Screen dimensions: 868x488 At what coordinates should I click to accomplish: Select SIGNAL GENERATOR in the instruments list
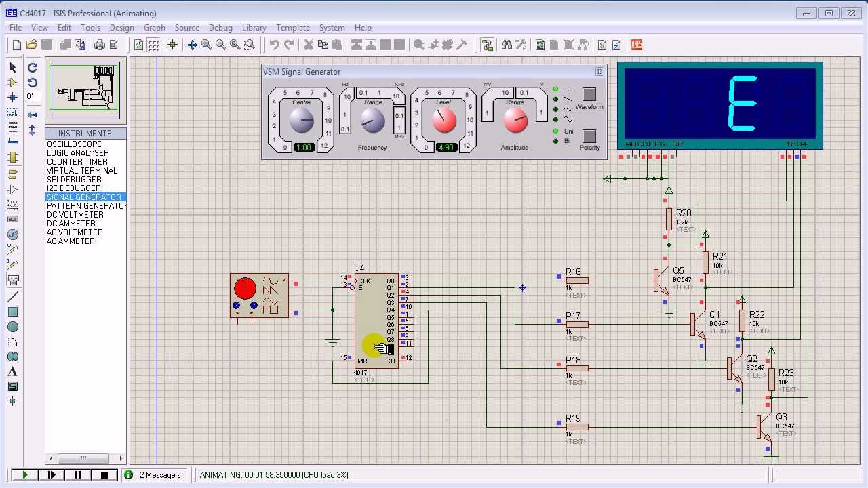coord(85,197)
